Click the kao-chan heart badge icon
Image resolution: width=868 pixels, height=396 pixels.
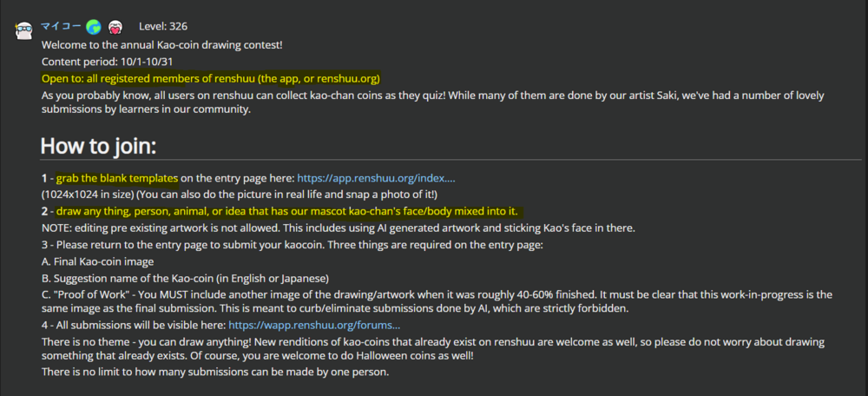(115, 27)
